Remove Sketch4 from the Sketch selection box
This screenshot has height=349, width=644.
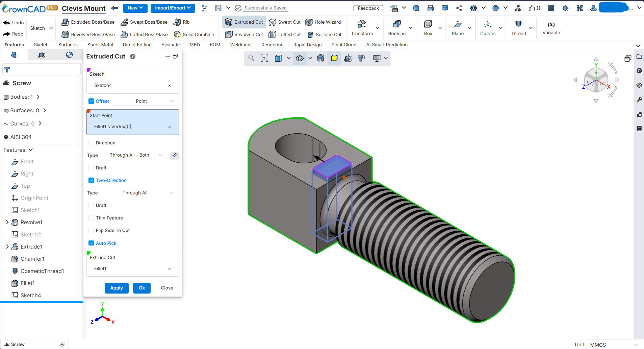[x=170, y=86]
